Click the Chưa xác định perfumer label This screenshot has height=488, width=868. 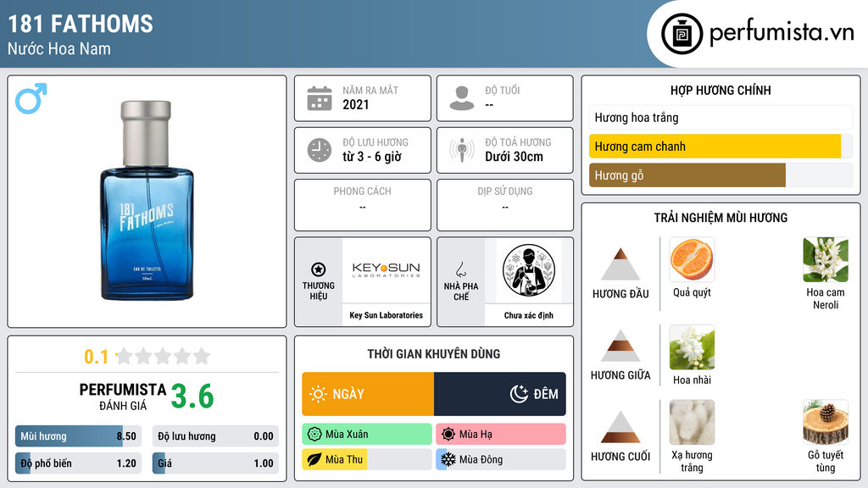pos(529,315)
